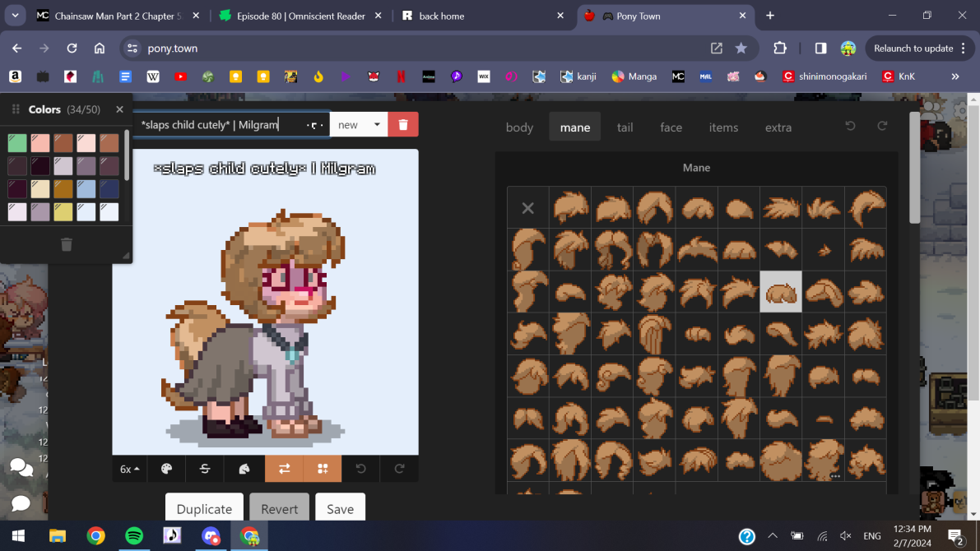Click the strikethrough icon under the pony preview
This screenshot has width=980, height=551.
pyautogui.click(x=205, y=469)
